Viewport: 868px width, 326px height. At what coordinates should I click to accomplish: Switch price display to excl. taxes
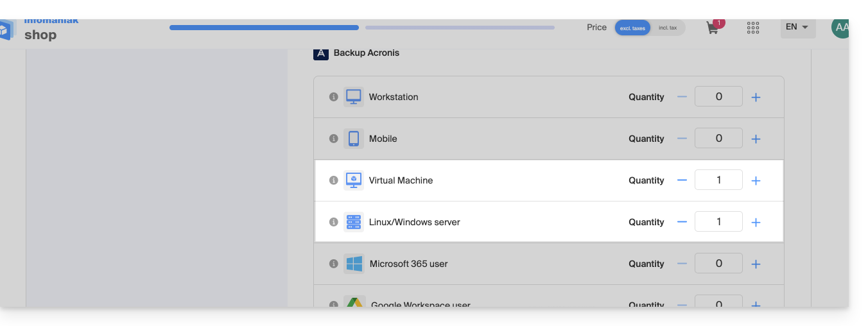coord(632,28)
